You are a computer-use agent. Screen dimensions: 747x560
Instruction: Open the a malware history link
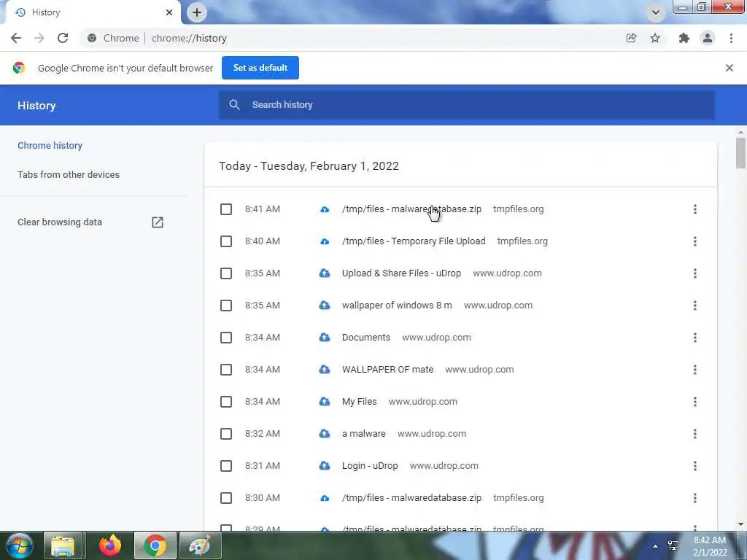pos(364,434)
